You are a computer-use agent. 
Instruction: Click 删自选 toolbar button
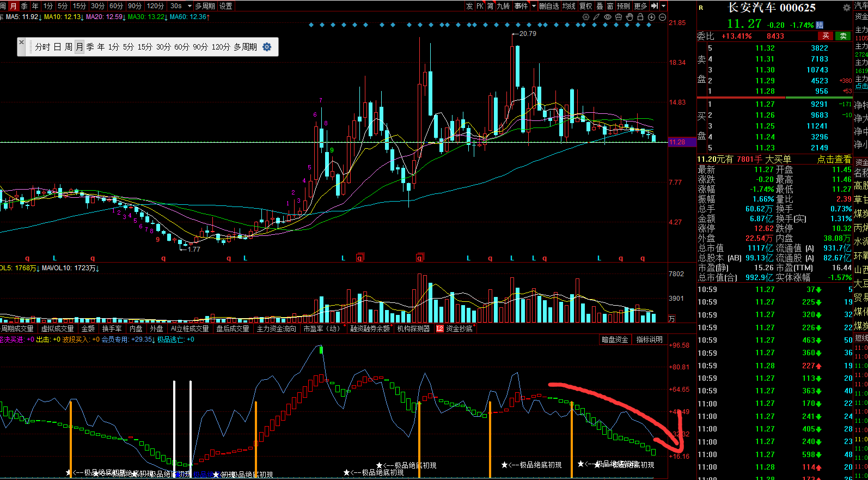pyautogui.click(x=549, y=6)
